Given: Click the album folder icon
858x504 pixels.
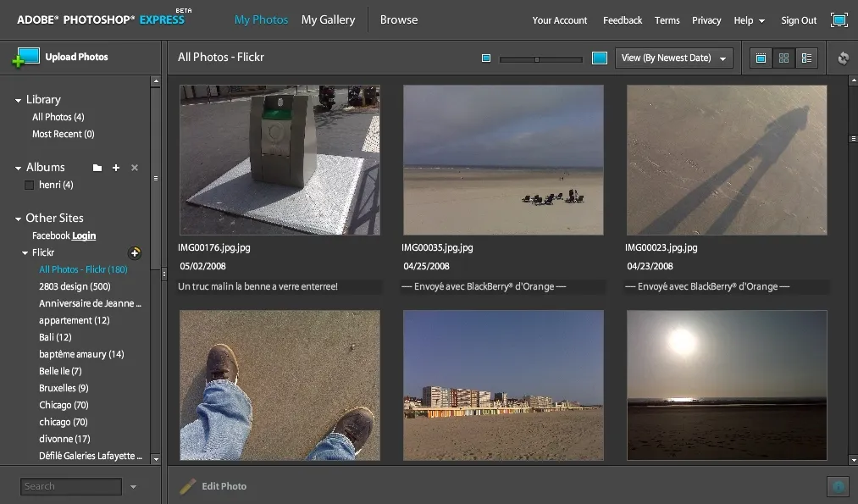Looking at the screenshot, I should tap(97, 168).
